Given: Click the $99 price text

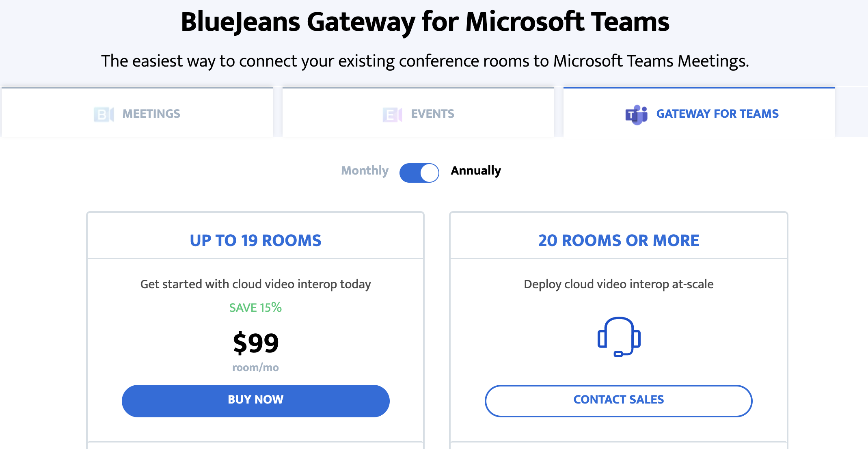Looking at the screenshot, I should pyautogui.click(x=256, y=343).
